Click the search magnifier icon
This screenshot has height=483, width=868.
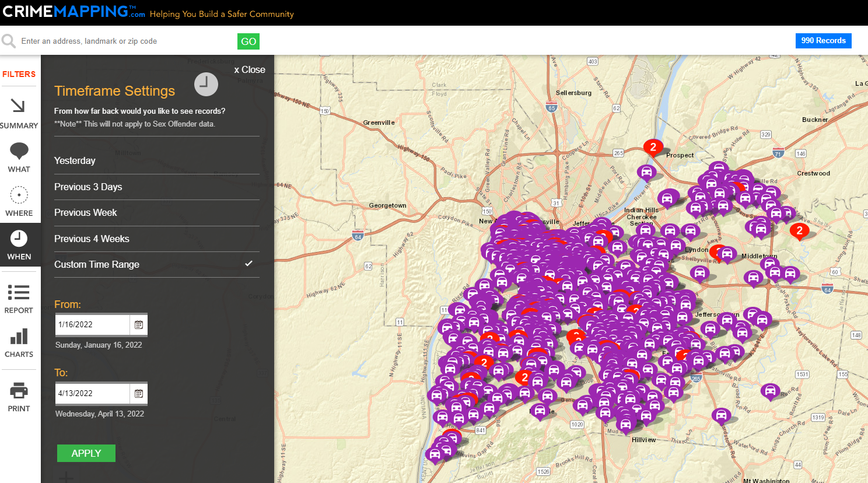point(9,41)
